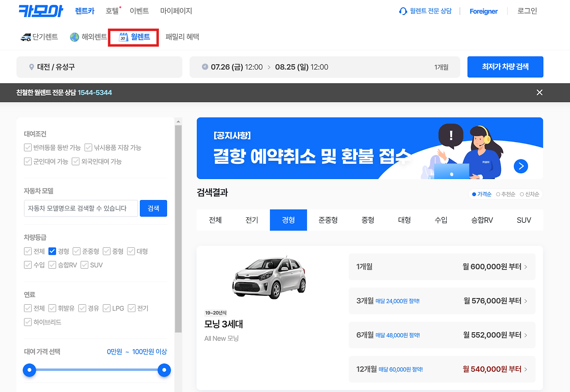The width and height of the screenshot is (570, 392).
Task: Click the 모닝 3세대 car image
Action: coord(269,277)
